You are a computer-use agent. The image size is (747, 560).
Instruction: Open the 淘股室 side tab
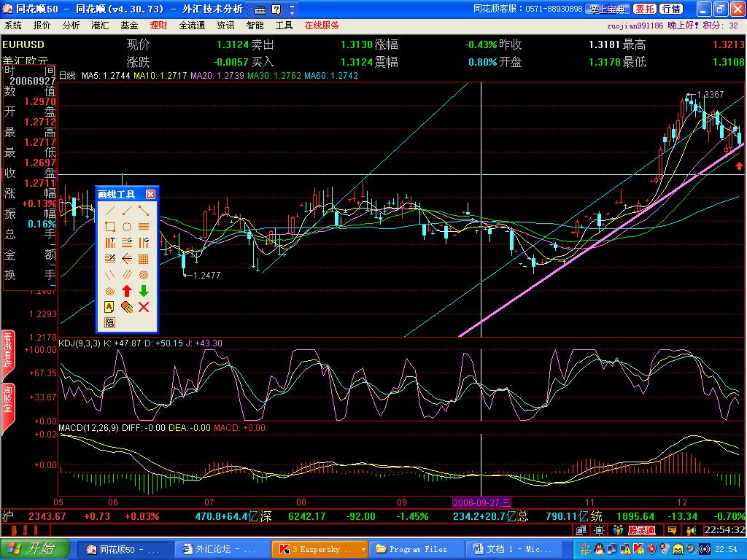[x=7, y=408]
